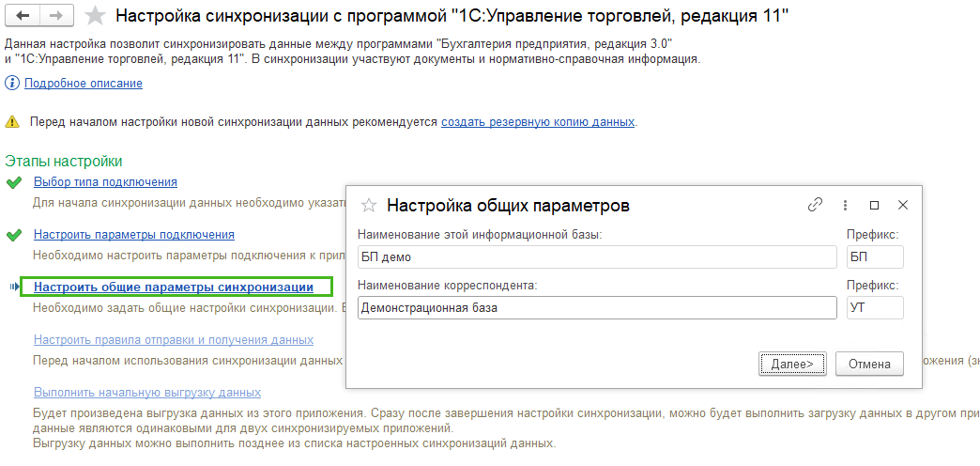Open Выполнить начальную выгрузку данных step

(147, 392)
